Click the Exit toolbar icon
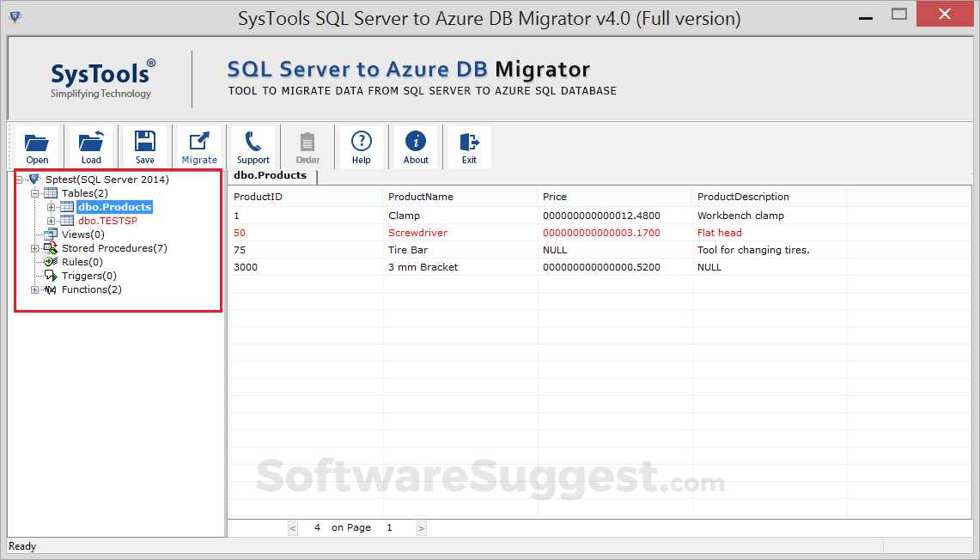 [x=469, y=145]
